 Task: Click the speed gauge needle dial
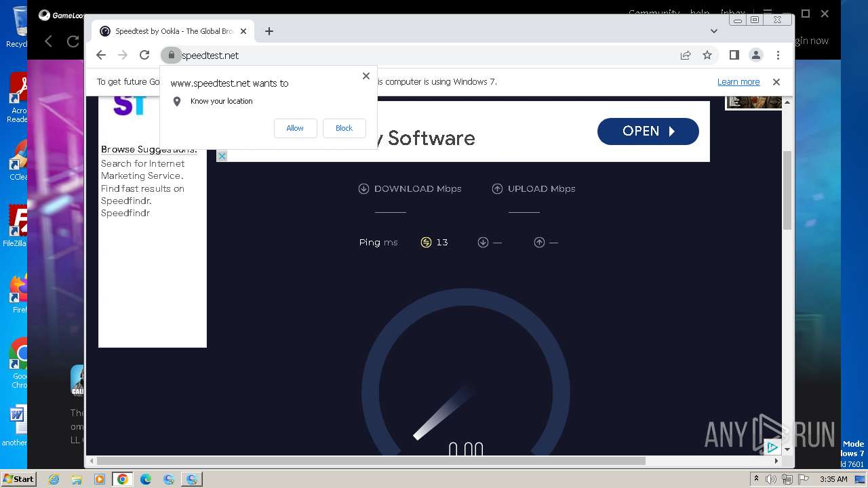(466, 380)
